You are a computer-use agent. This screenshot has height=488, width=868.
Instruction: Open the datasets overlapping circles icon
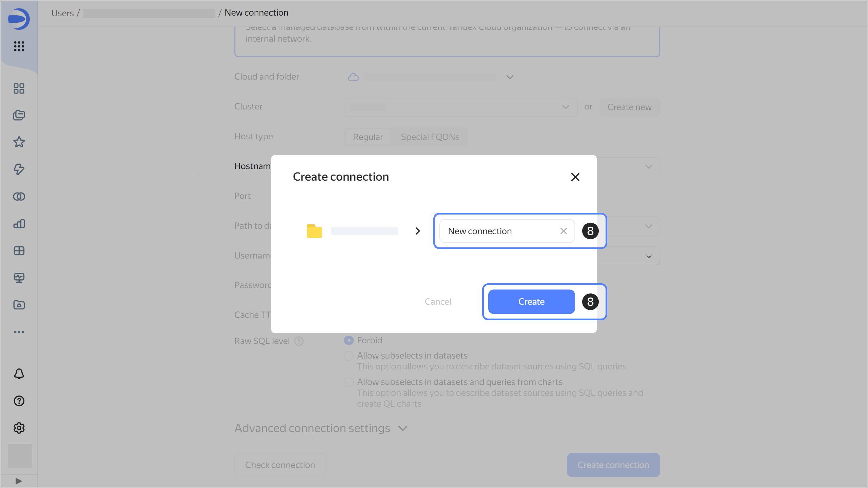[19, 197]
